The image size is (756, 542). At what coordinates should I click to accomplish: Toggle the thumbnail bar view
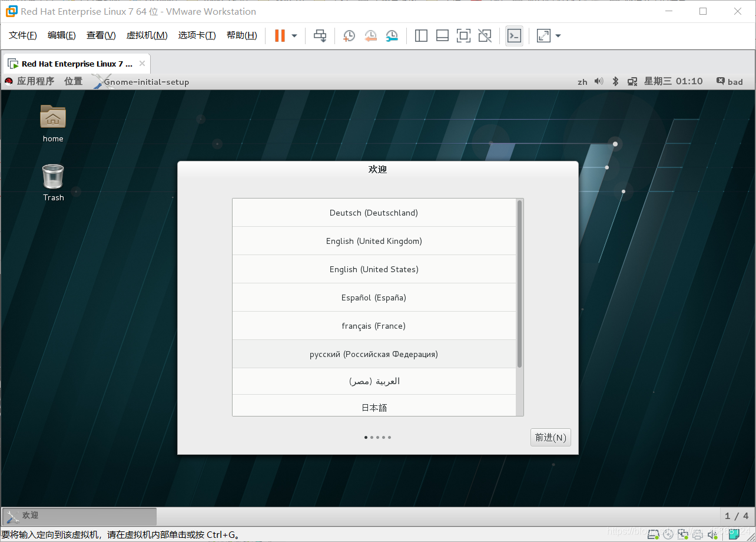[442, 36]
